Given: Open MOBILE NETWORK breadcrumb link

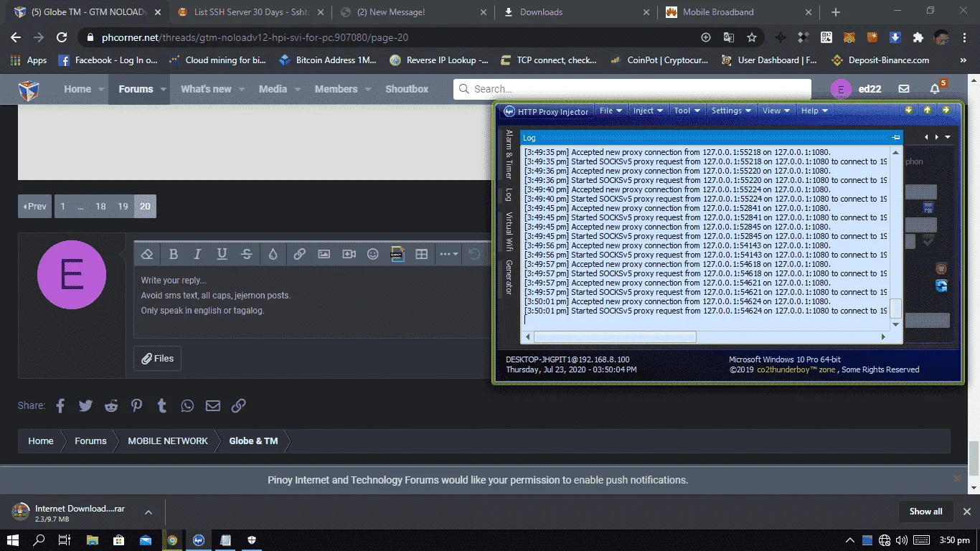Looking at the screenshot, I should tap(168, 441).
